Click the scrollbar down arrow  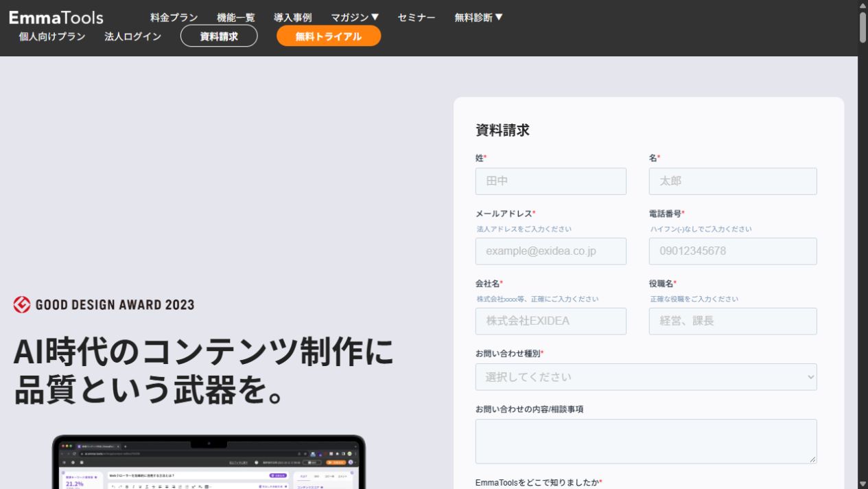tap(863, 484)
